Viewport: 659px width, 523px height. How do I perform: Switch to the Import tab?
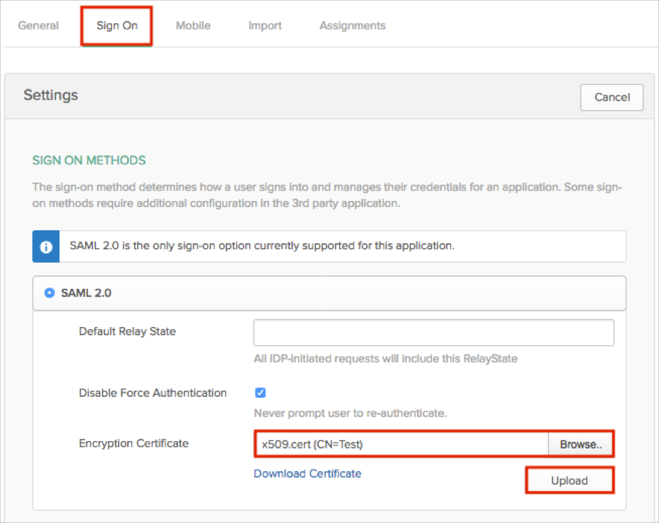tap(265, 25)
